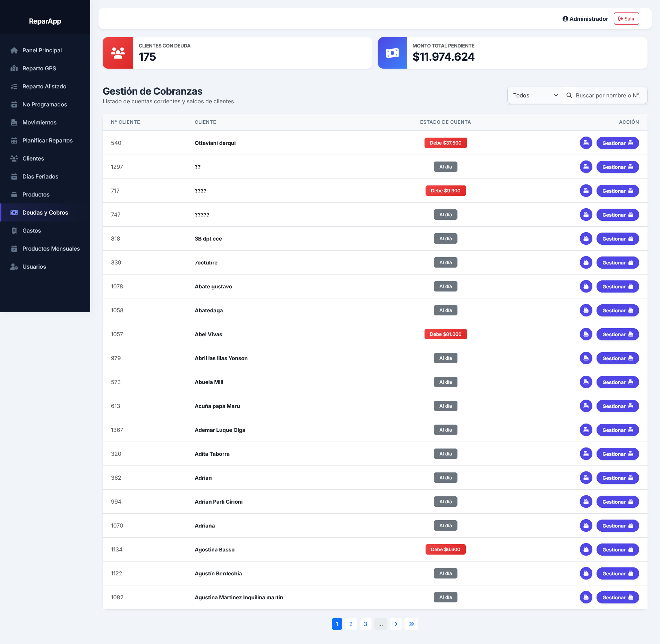Click the round register icon for Agostina Basso
The width and height of the screenshot is (660, 644).
(x=586, y=549)
